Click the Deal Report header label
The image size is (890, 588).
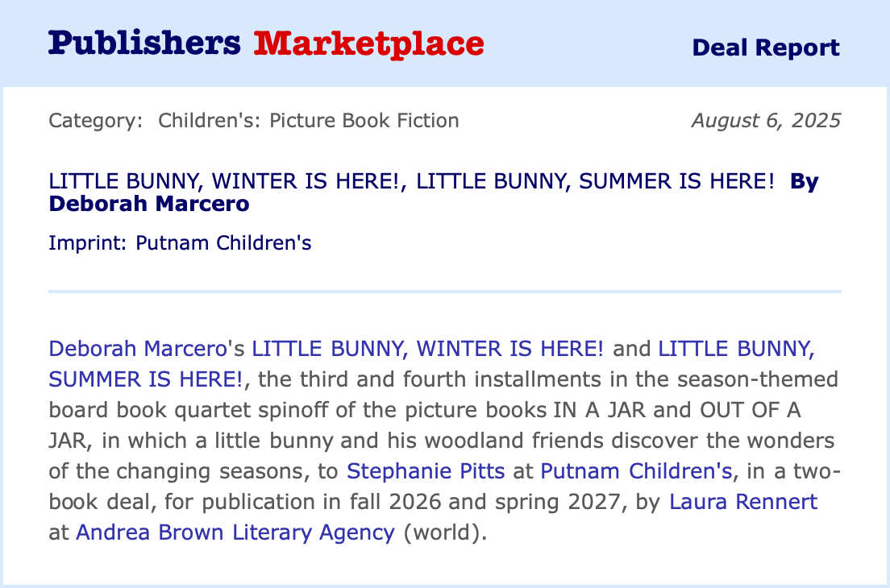[765, 48]
